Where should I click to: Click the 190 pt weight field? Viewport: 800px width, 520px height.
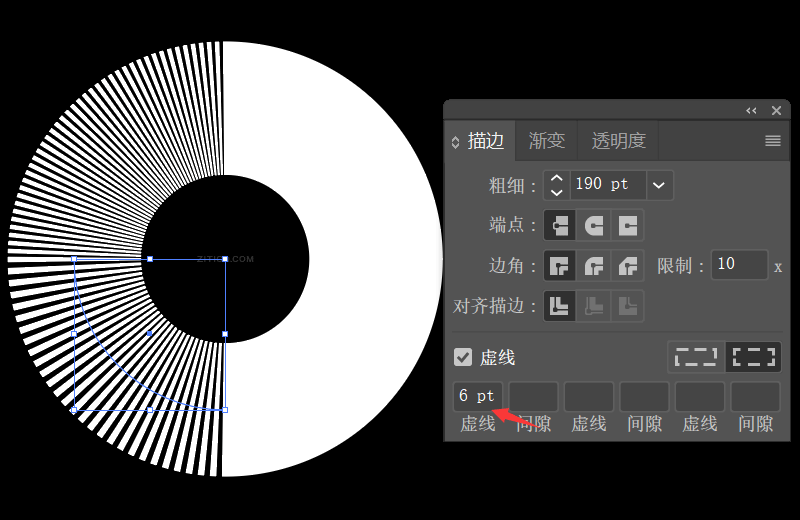608,185
